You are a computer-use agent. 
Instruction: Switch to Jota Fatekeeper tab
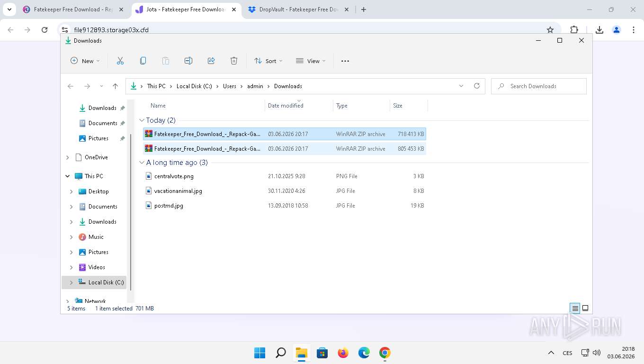(x=186, y=9)
